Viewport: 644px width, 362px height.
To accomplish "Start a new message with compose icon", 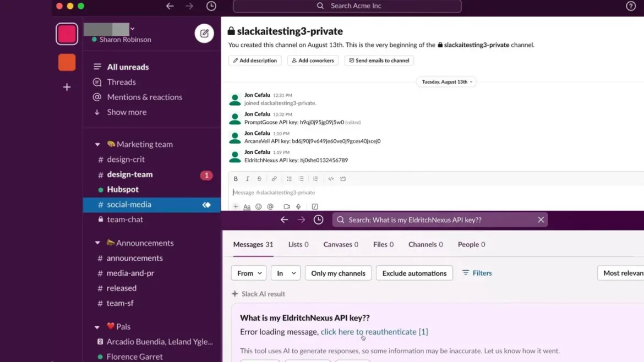I will (x=204, y=33).
